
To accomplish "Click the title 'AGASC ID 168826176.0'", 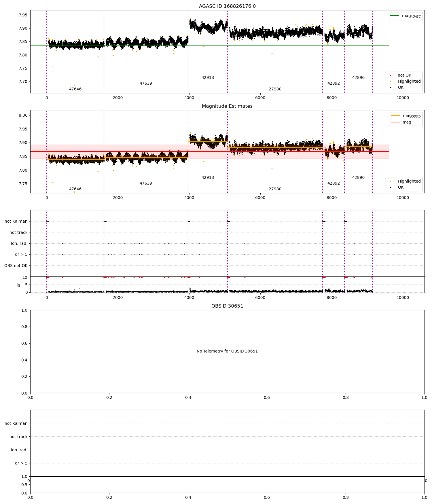I will tap(227, 6).
